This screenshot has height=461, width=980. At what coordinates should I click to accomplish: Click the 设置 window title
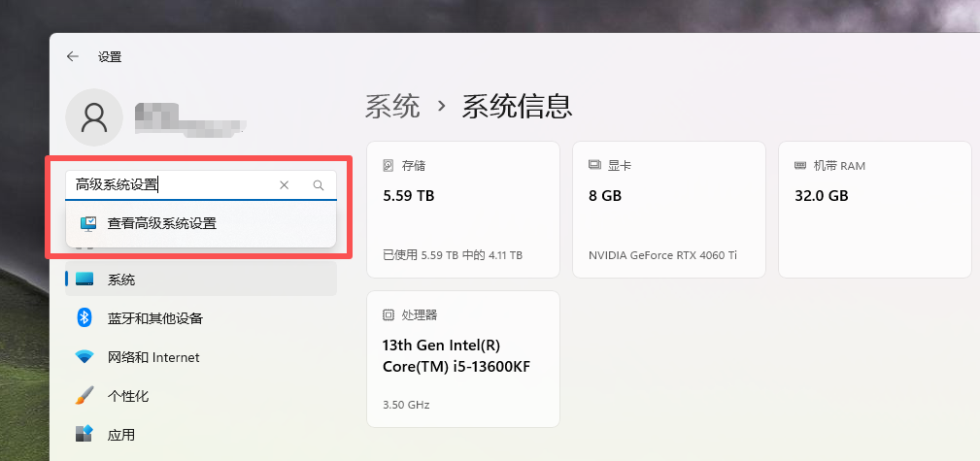click(110, 57)
